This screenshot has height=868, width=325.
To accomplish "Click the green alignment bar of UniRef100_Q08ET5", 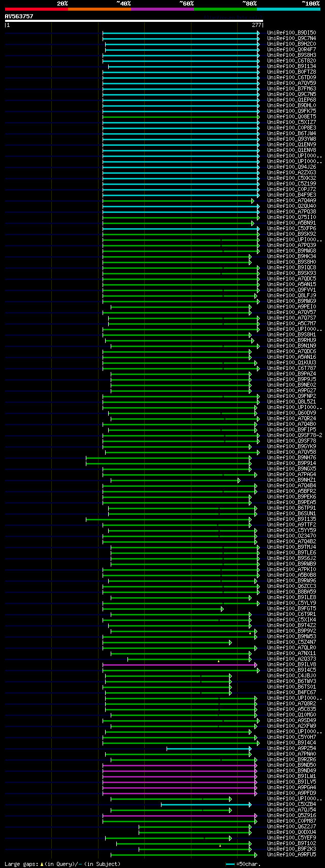I will coord(181,117).
